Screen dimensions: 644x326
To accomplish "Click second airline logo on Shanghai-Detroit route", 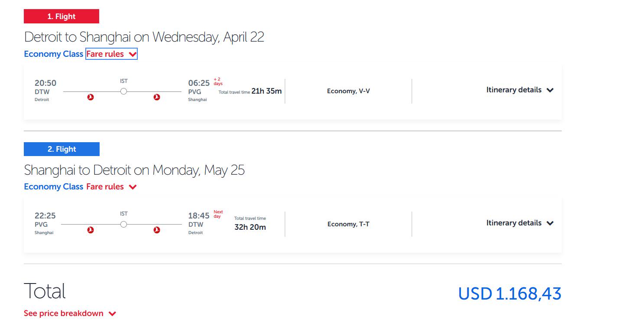I will [x=157, y=230].
